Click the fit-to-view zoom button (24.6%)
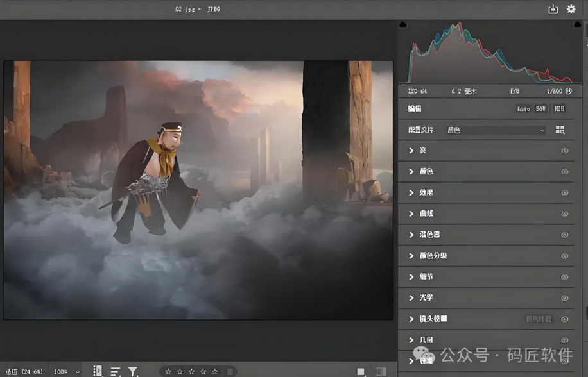This screenshot has height=377, width=588. pos(24,372)
